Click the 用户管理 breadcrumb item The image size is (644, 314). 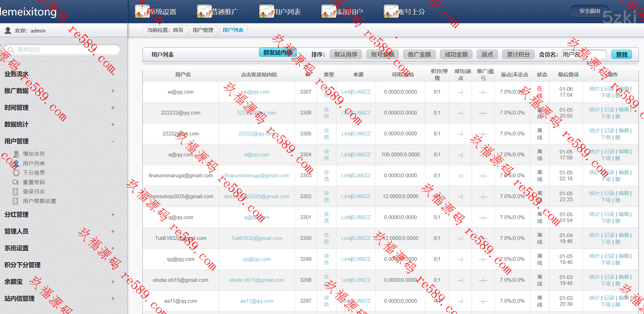pyautogui.click(x=203, y=30)
